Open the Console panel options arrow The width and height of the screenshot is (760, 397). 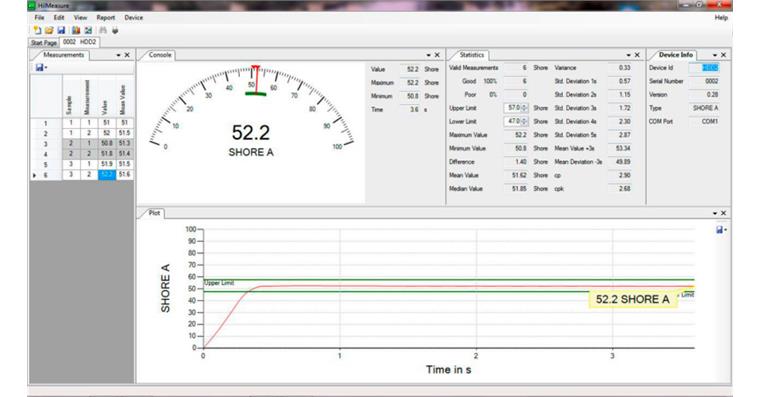(428, 55)
